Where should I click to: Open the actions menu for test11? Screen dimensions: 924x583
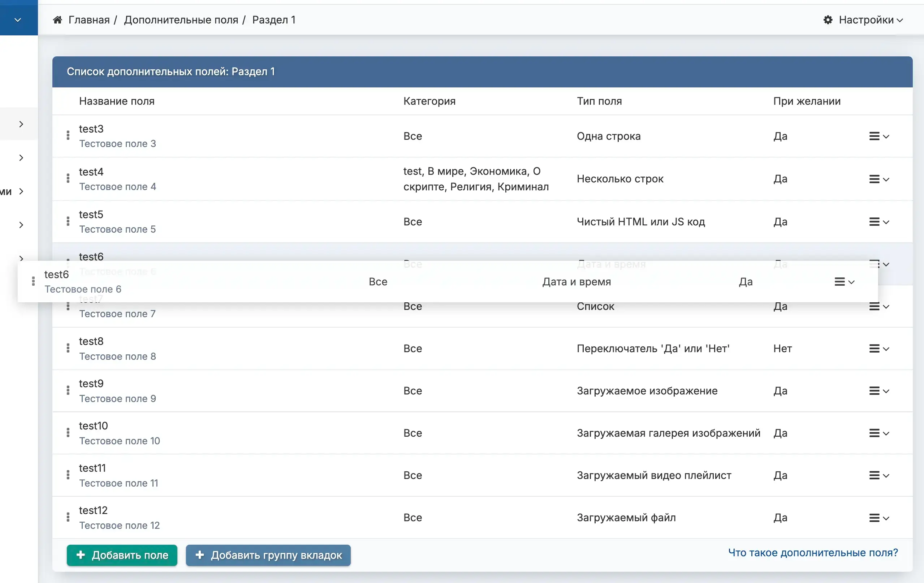tap(879, 475)
